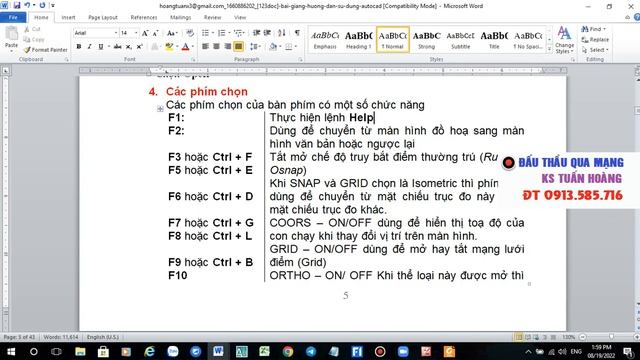Click the Paste clipboard icon

pyautogui.click(x=11, y=33)
